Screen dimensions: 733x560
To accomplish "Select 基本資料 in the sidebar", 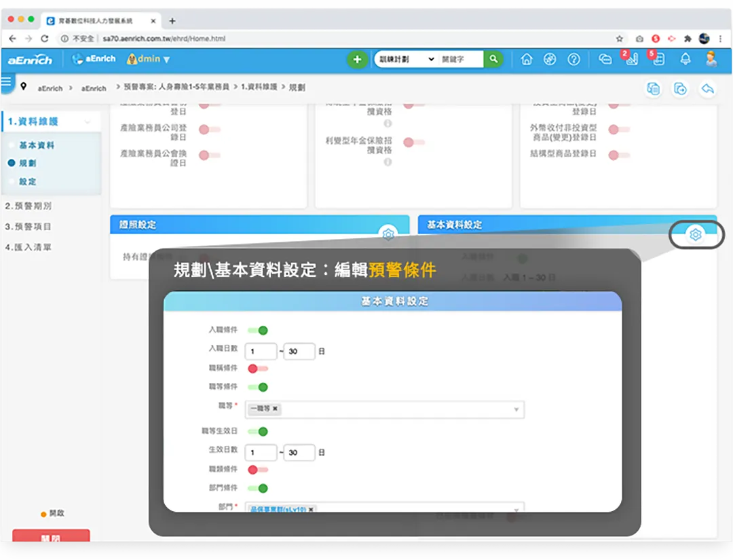I will (x=37, y=145).
